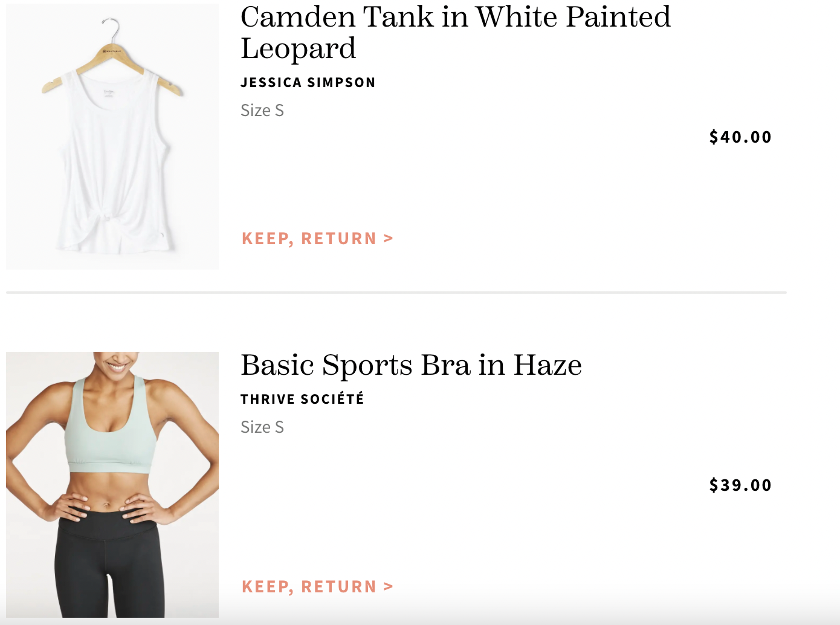View the JESSICA SIMPSON brand label
Viewport: 840px width, 625px height.
(x=308, y=82)
